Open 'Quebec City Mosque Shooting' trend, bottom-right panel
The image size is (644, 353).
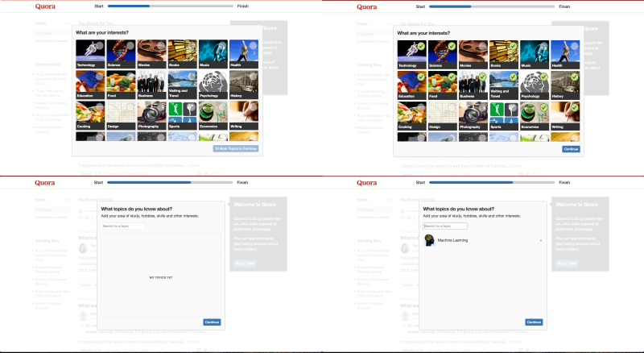(373, 281)
